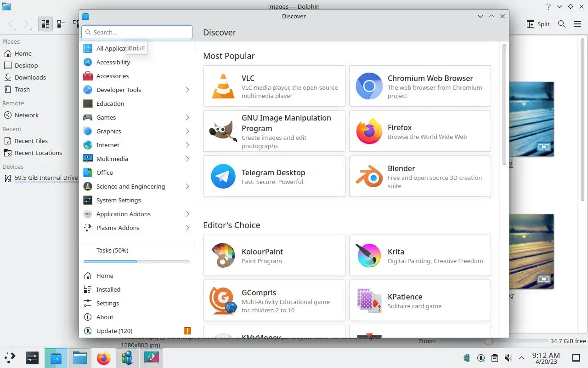Open the Installed apps page
Screen dimensions: 588x368
137,289
